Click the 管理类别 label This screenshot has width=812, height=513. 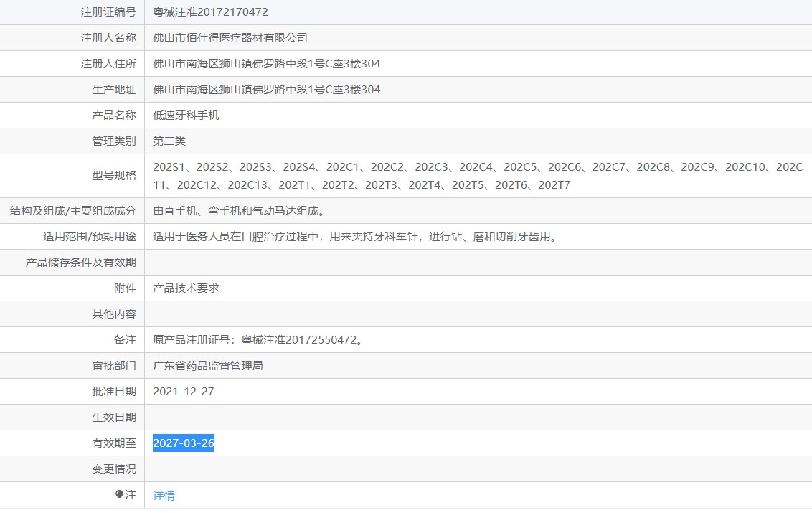114,141
